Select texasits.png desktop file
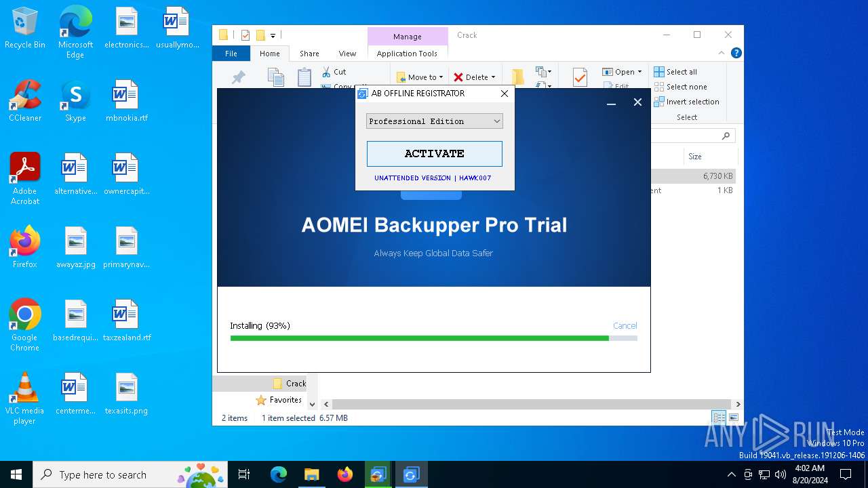Viewport: 868px width, 488px height. click(x=126, y=394)
